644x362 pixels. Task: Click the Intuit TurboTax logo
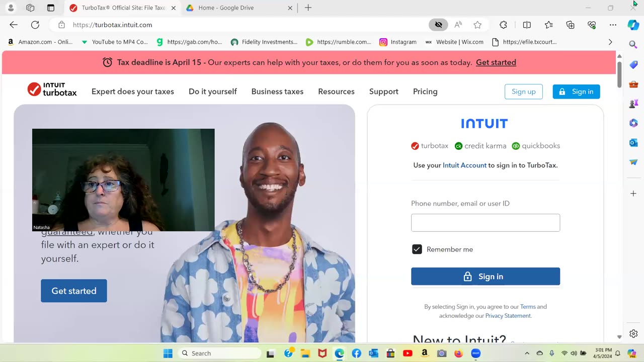[x=52, y=89]
